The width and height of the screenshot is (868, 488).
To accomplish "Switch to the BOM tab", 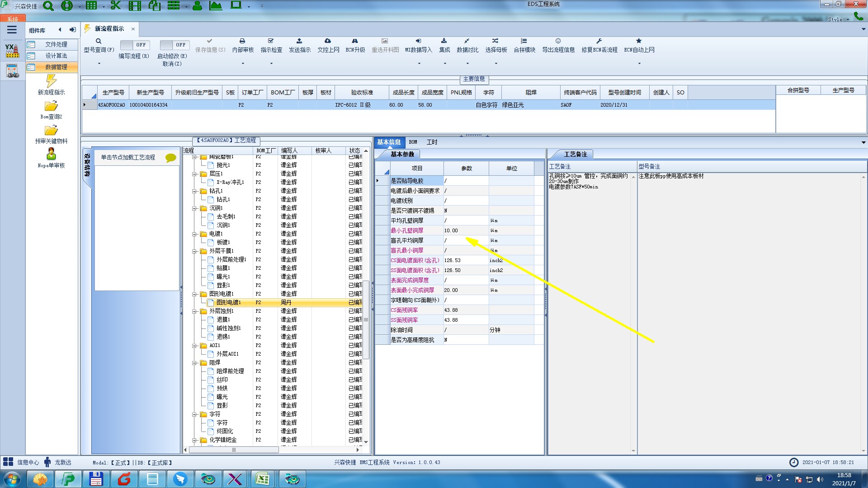I will pos(413,142).
